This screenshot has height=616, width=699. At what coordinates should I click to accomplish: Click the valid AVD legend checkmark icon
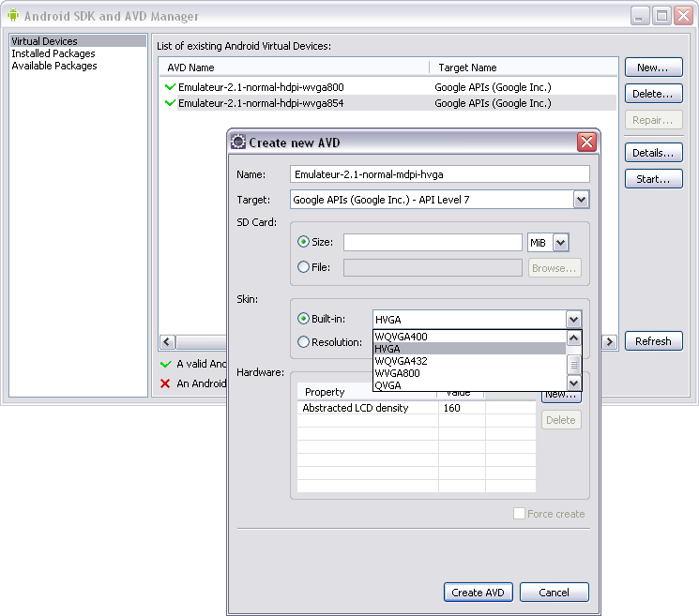coord(167,364)
